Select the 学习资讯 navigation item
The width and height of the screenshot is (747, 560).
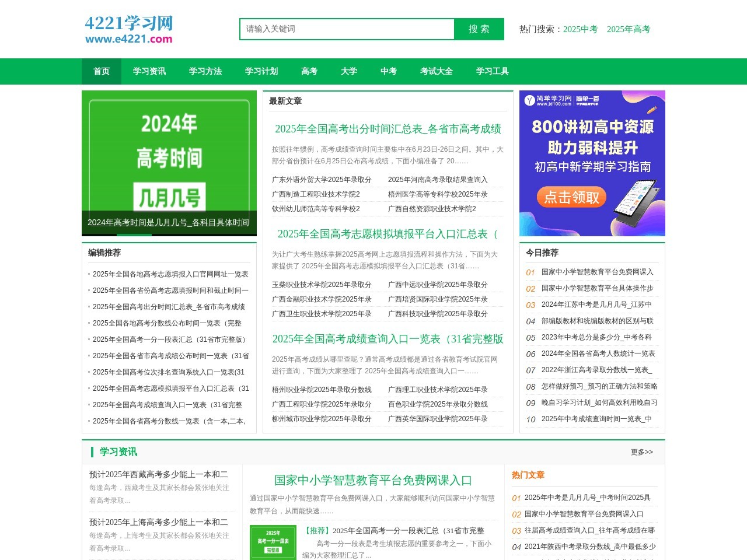(149, 71)
